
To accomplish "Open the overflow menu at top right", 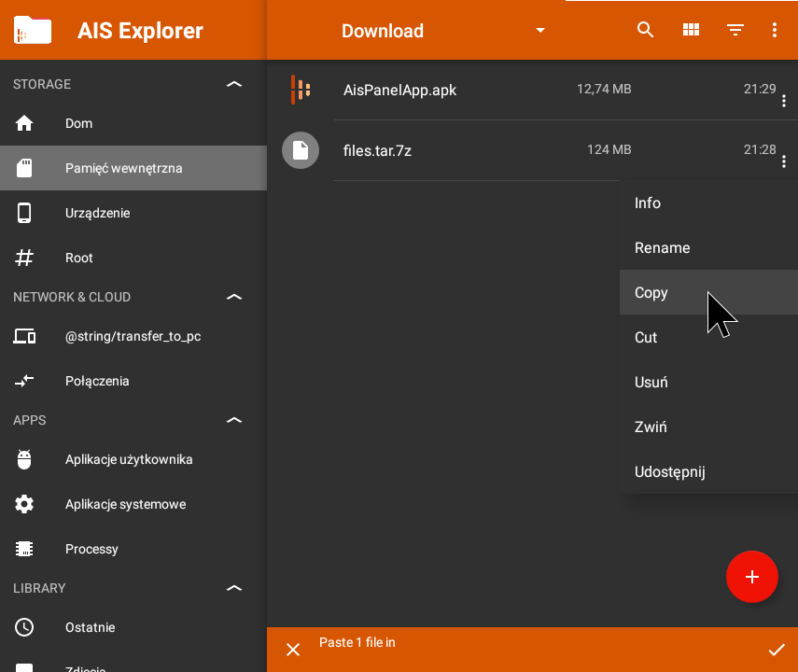I will 774,29.
